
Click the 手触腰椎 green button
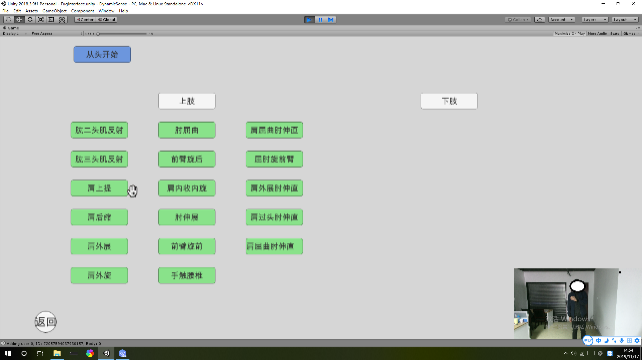187,275
